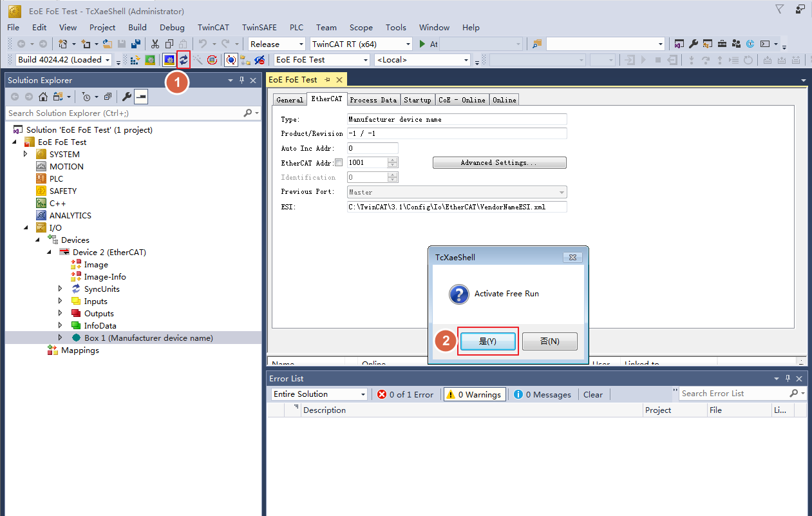This screenshot has height=516, width=812.
Task: Click the Find in Files icon
Action: click(537, 44)
